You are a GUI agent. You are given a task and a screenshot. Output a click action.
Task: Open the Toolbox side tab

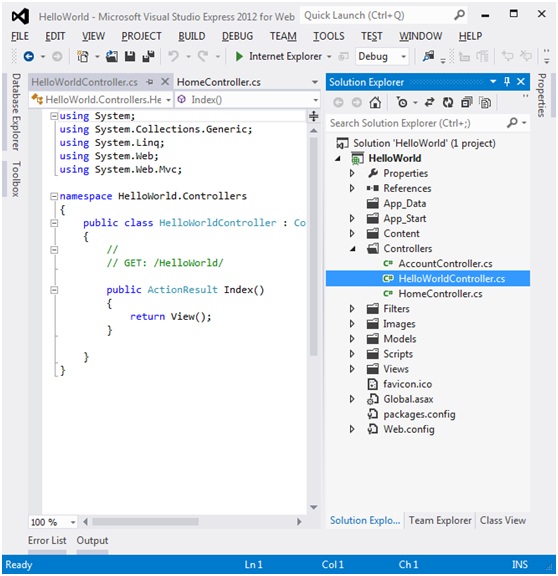pos(15,179)
